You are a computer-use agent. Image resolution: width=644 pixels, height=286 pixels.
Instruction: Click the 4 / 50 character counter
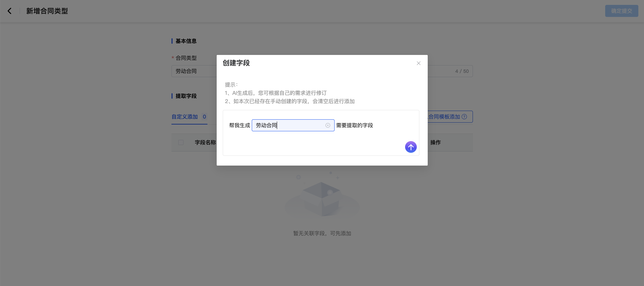(x=462, y=71)
